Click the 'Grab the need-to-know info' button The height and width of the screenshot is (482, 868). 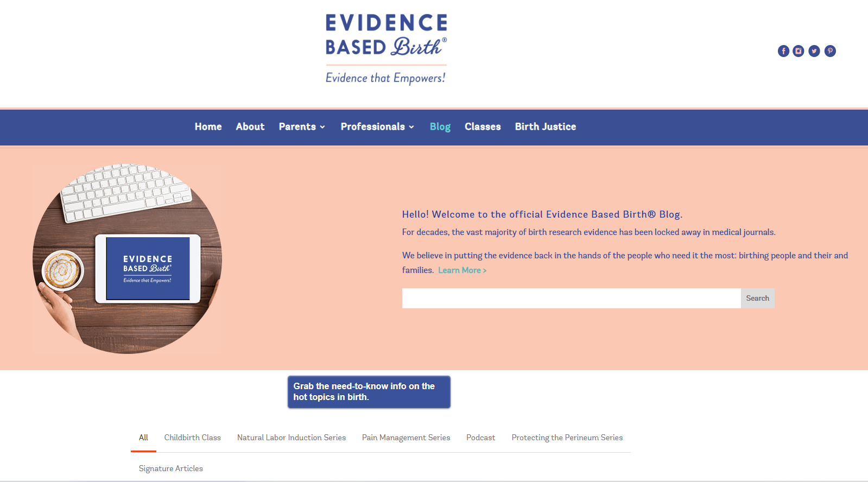(x=369, y=392)
